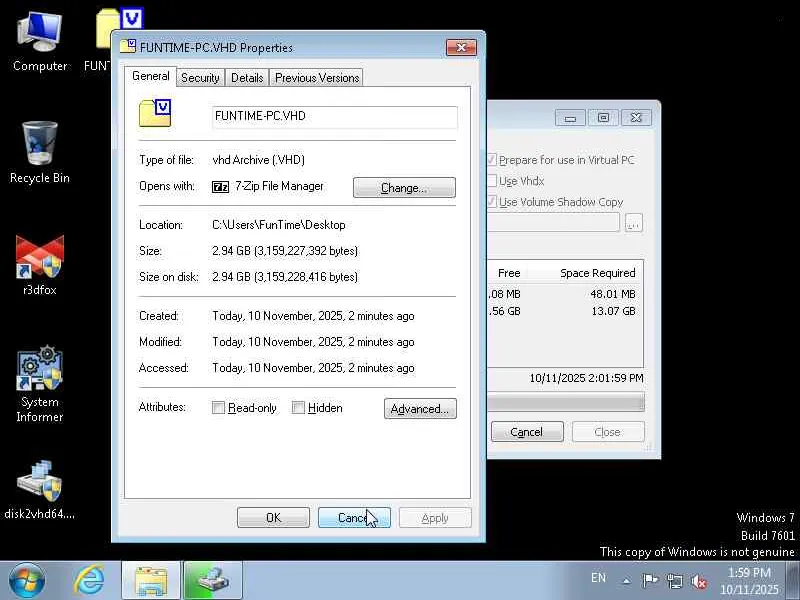This screenshot has height=600, width=800.
Task: Click the estimated time 10/11/2025 2:01:59 PM
Action: [x=586, y=378]
